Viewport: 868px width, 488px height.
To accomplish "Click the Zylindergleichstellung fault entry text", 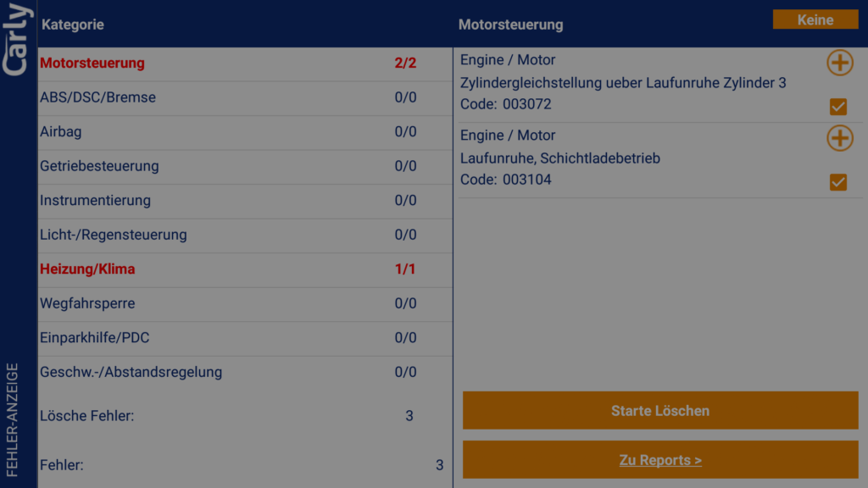I will coord(623,83).
